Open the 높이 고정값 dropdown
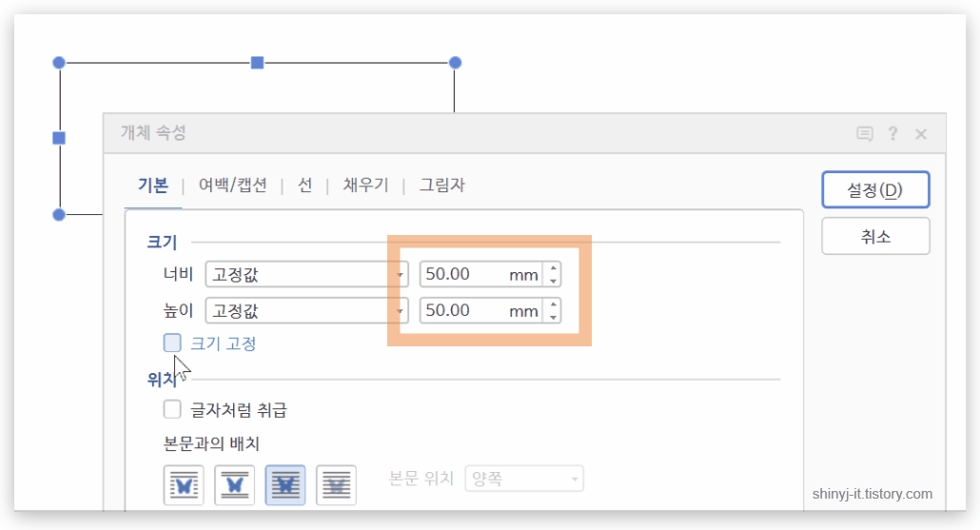The width and height of the screenshot is (980, 530). click(306, 310)
